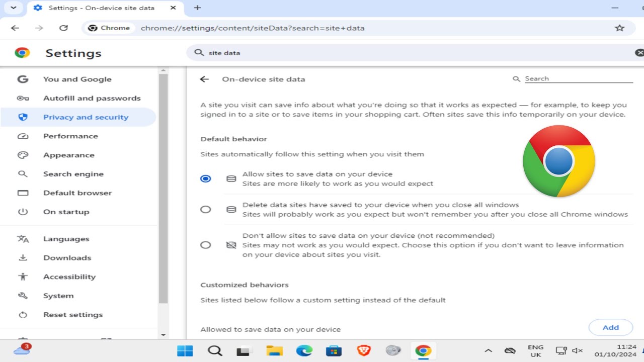Click the 'Default behavior' heading
644x362 pixels.
pos(234,139)
